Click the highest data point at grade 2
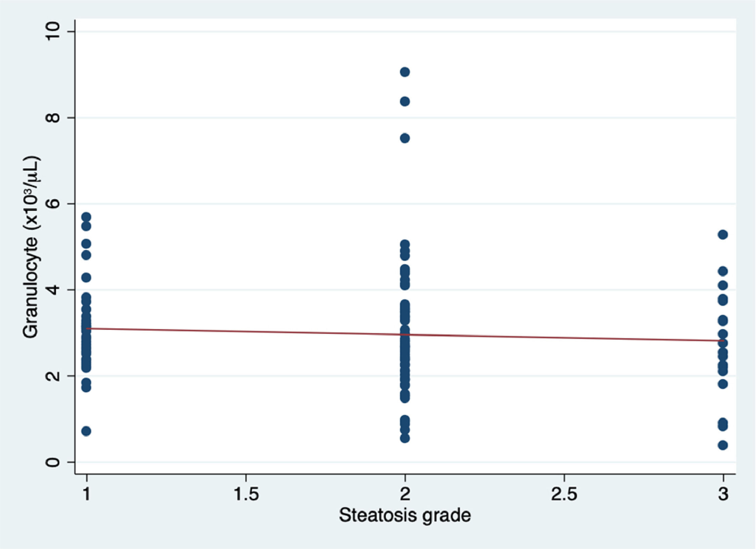 (405, 72)
